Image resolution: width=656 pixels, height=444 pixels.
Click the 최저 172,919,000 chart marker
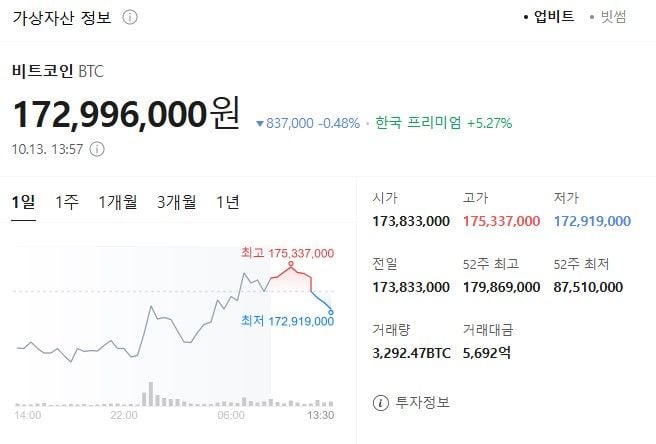287,320
